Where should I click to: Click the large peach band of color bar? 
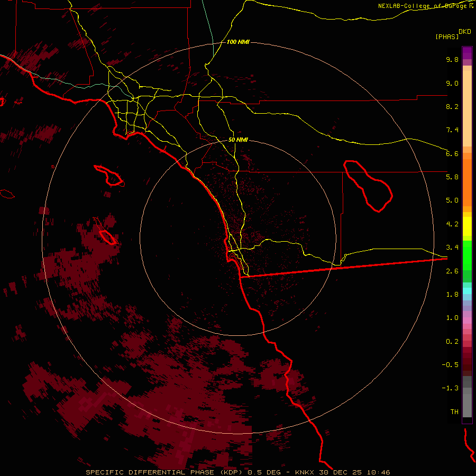pyautogui.click(x=467, y=108)
